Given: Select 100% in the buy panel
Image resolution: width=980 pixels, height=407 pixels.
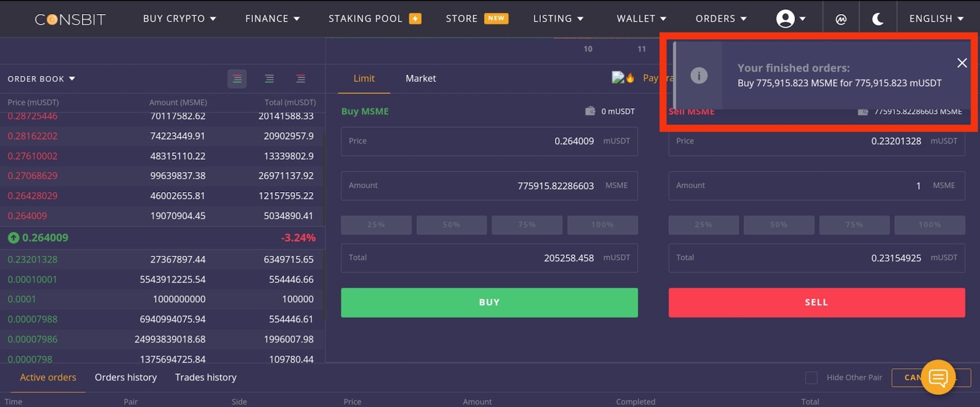Looking at the screenshot, I should (602, 225).
